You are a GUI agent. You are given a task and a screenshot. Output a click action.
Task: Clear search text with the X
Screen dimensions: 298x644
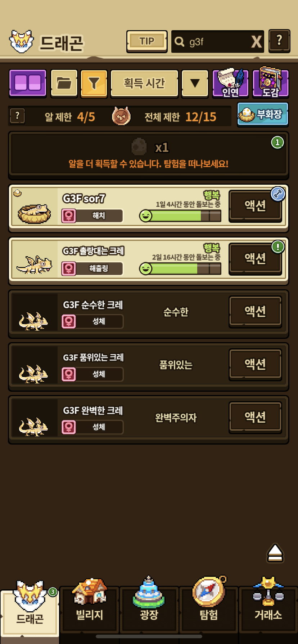tap(256, 42)
